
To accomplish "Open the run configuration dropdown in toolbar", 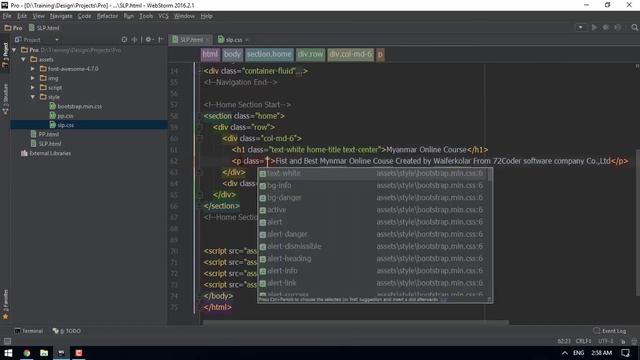I will click(x=580, y=27).
